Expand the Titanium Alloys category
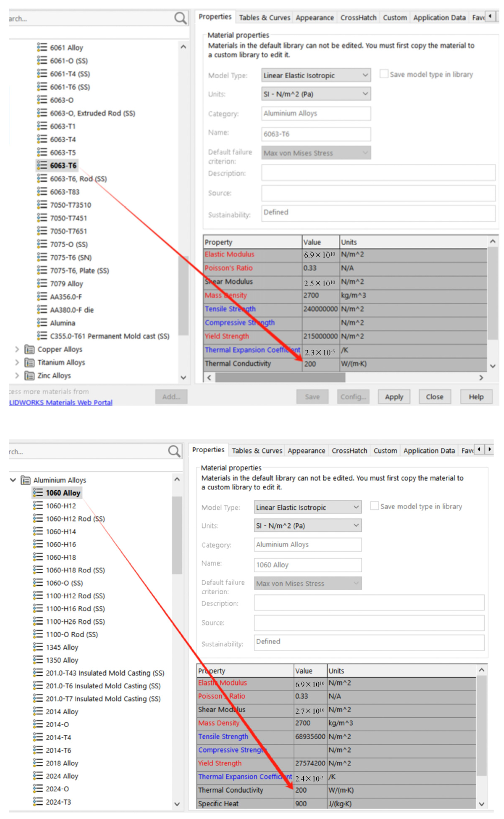The width and height of the screenshot is (504, 819). tap(17, 362)
